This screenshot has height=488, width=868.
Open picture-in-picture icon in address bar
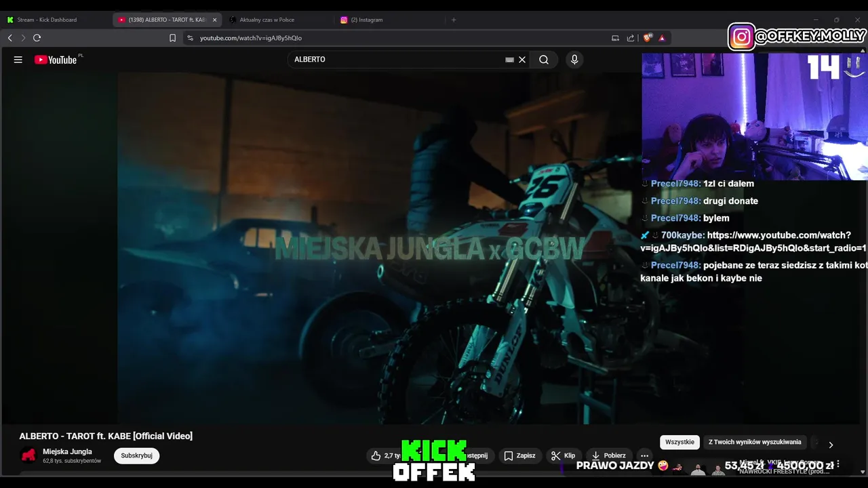pyautogui.click(x=615, y=38)
